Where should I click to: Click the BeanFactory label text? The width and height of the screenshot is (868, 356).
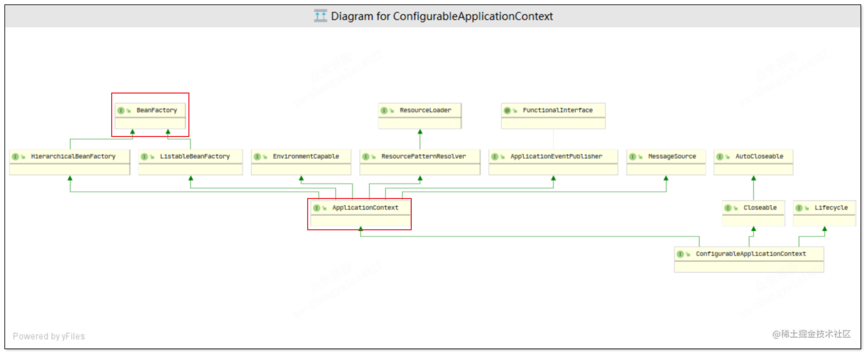pyautogui.click(x=157, y=110)
